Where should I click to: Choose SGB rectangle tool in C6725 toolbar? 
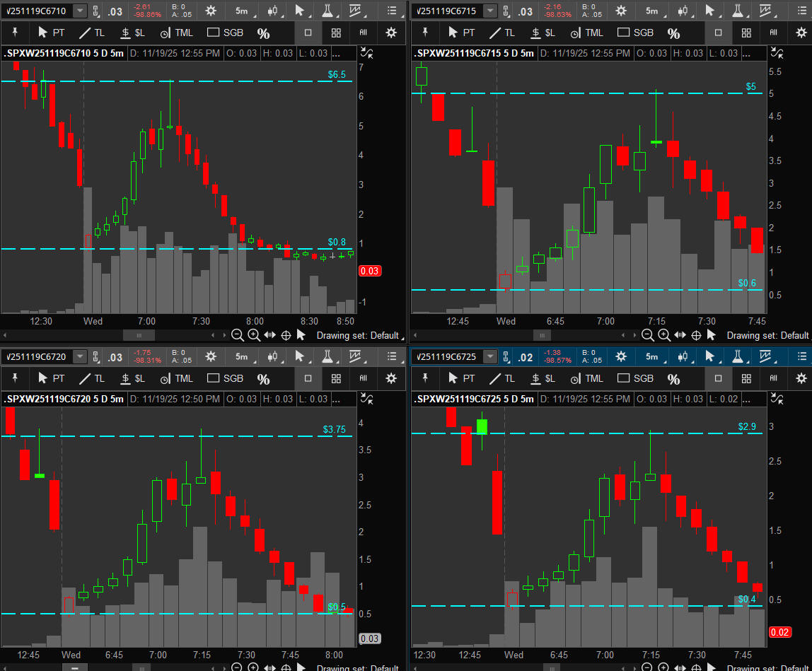[635, 379]
